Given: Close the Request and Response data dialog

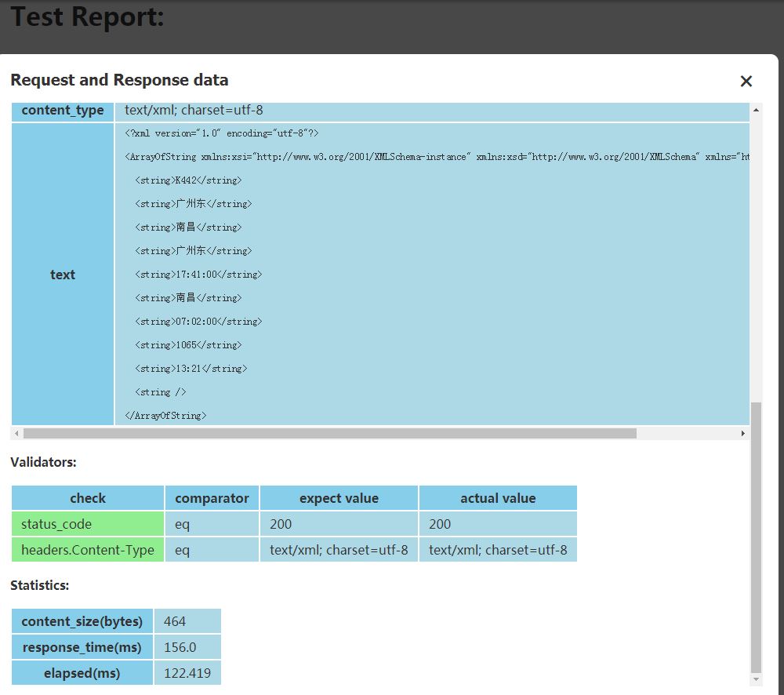Looking at the screenshot, I should (746, 81).
